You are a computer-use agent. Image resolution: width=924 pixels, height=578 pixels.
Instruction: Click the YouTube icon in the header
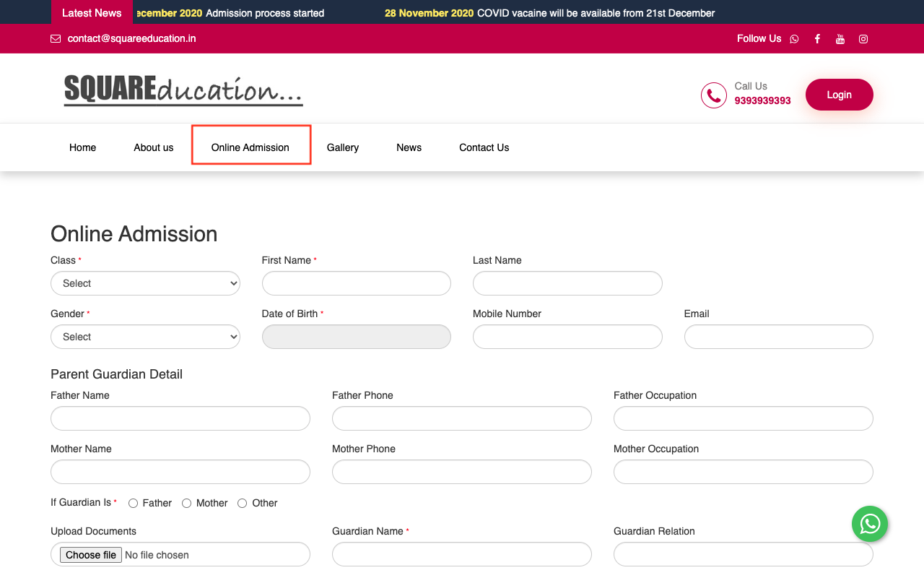840,39
